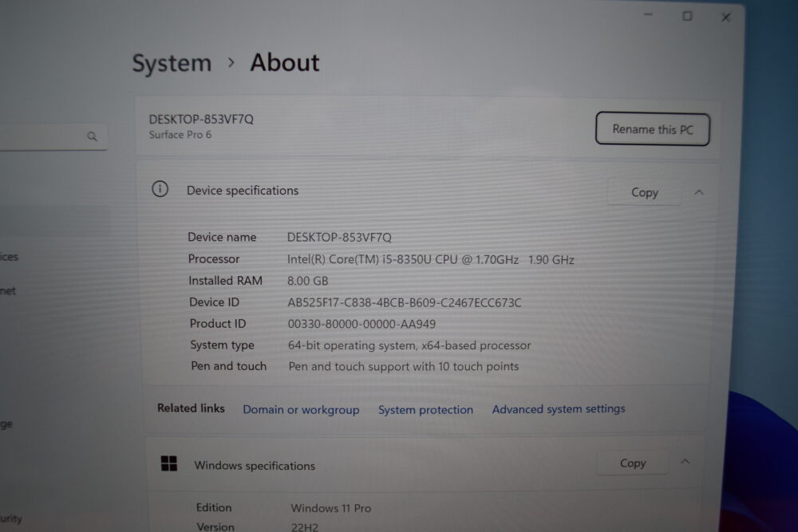Click the Device specifications heading
The image size is (798, 532).
click(243, 191)
